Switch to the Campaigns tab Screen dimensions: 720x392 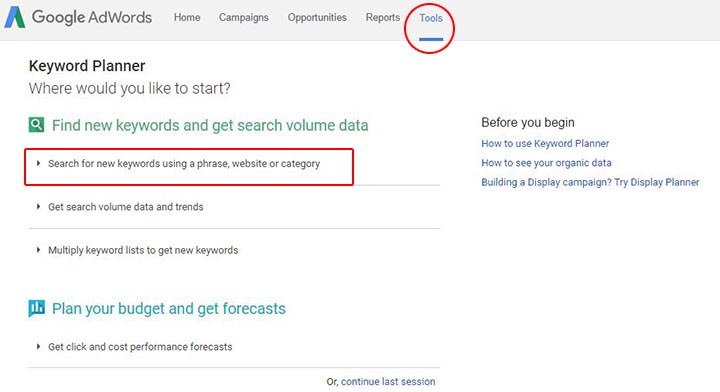click(x=243, y=17)
